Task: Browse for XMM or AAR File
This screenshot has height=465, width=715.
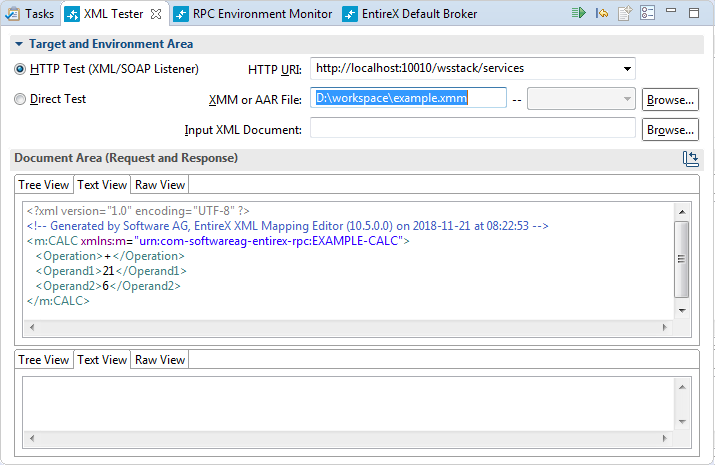Action: [670, 99]
